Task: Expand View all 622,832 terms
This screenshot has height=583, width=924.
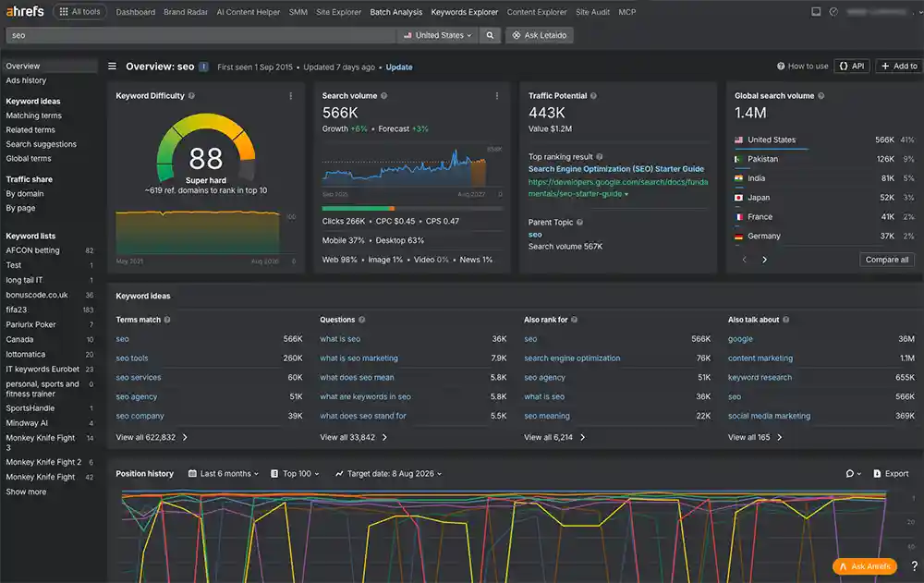Action: 152,437
